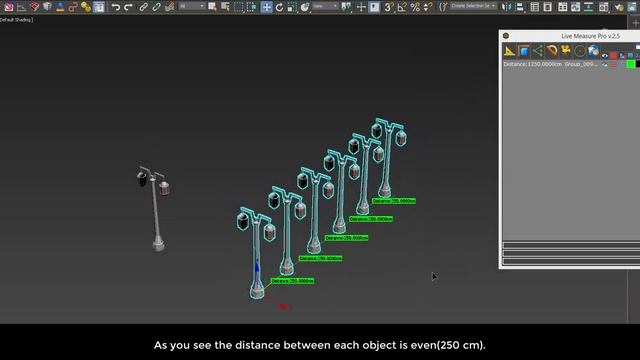Toggle the Percent Snap button

tap(415, 7)
